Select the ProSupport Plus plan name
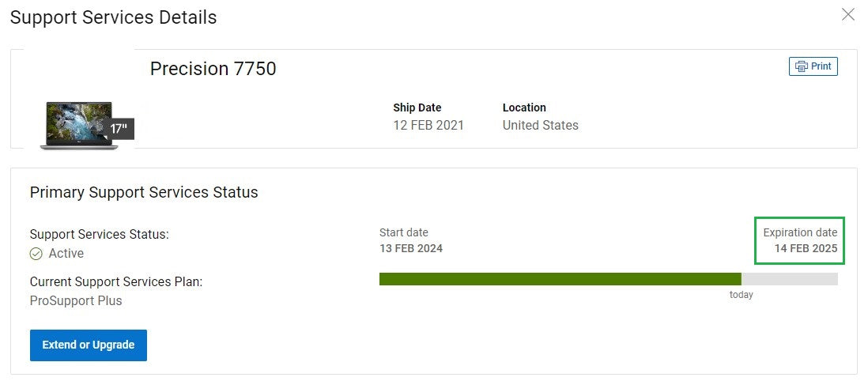Viewport: 868px width, 381px height. 76,300
